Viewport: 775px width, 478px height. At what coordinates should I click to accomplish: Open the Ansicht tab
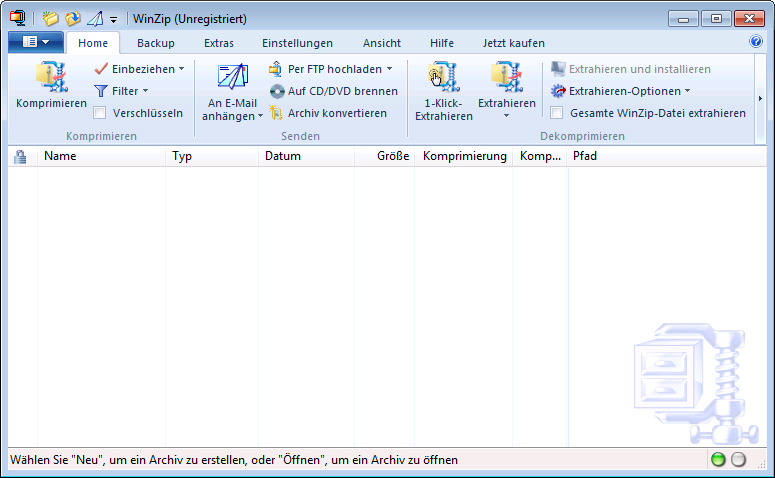click(382, 43)
